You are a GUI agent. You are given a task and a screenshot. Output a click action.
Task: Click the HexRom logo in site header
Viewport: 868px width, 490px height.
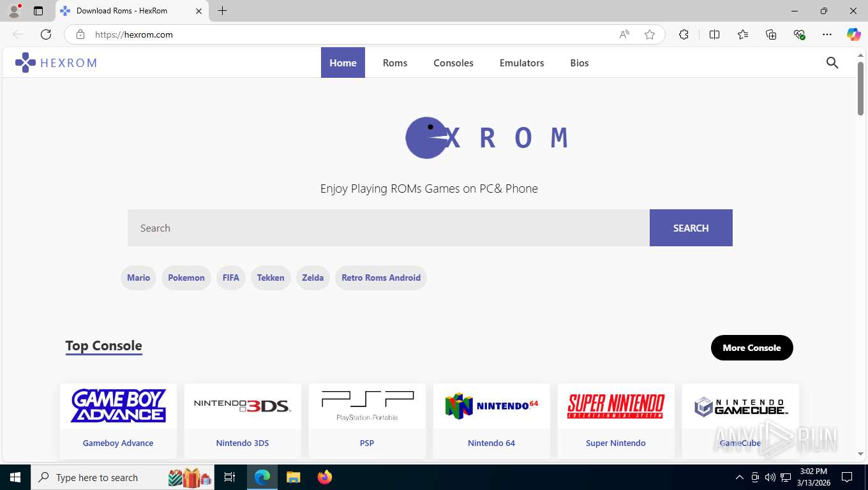tap(56, 63)
